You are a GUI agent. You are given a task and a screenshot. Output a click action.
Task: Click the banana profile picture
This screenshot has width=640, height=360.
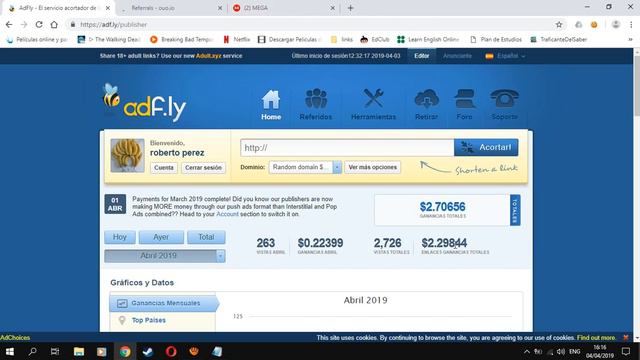coord(127,156)
